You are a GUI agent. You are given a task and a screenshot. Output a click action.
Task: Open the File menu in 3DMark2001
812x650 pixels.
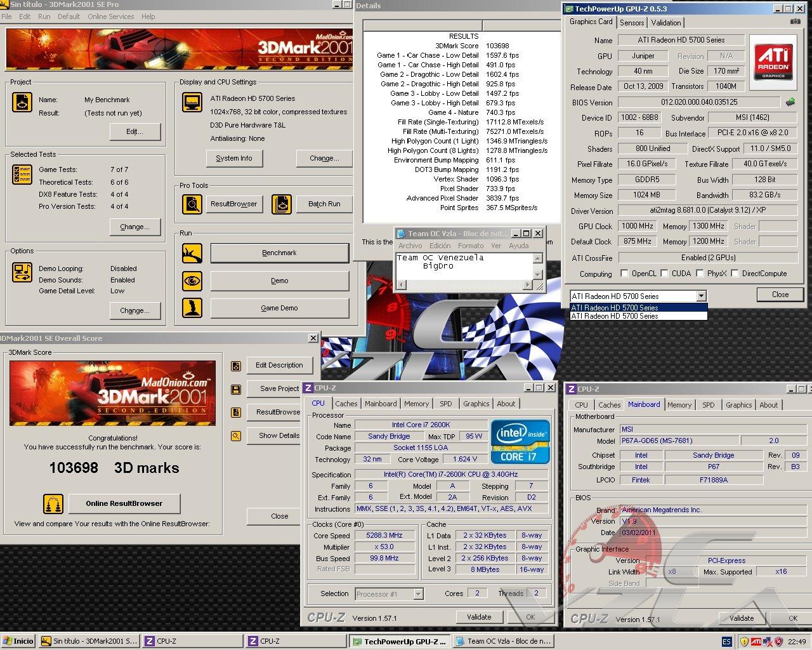(x=6, y=17)
